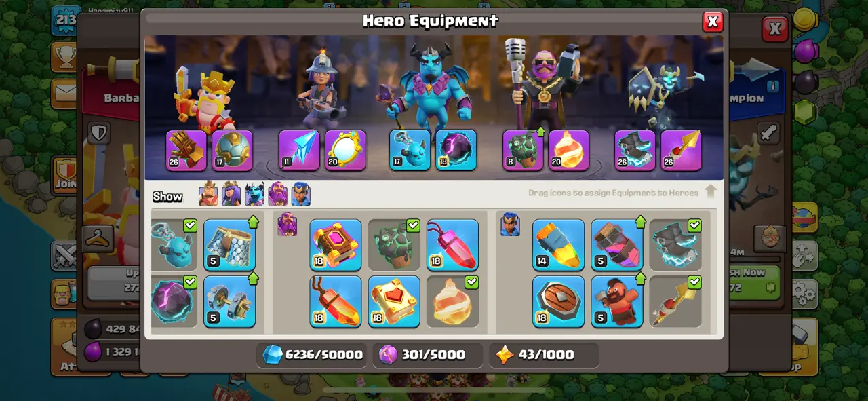Toggle Grand Warden filter in Show row
868x401 pixels.
pyautogui.click(x=277, y=194)
